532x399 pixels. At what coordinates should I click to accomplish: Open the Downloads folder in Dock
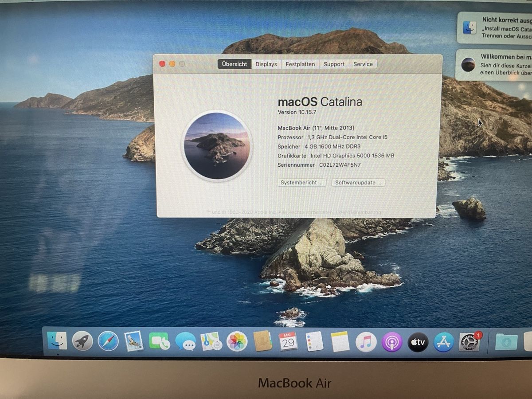506,342
